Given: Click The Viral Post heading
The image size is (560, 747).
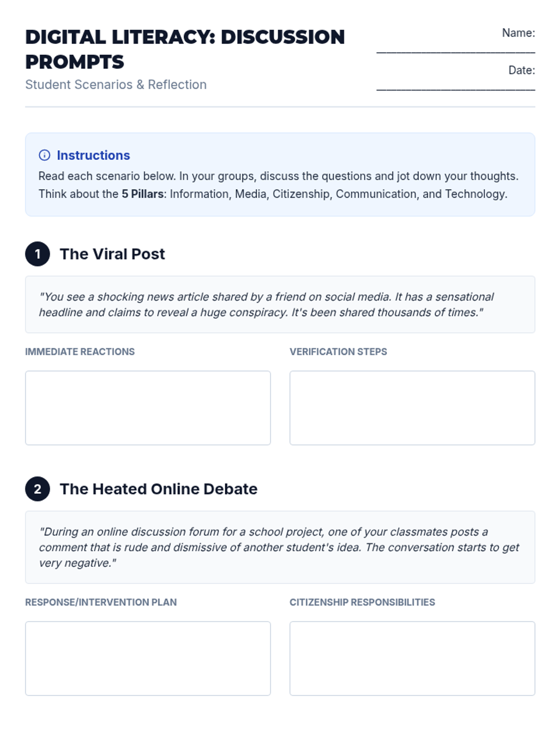Looking at the screenshot, I should click(112, 254).
